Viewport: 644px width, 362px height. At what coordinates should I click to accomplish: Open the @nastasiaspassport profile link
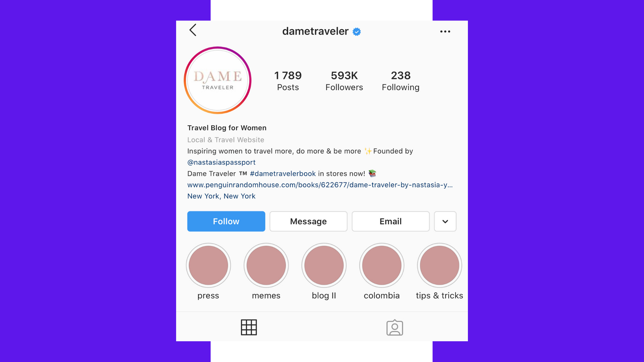(221, 162)
